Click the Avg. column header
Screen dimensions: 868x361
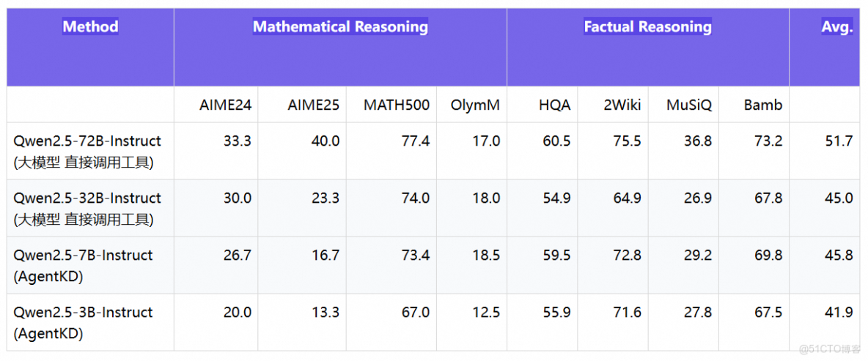point(836,27)
